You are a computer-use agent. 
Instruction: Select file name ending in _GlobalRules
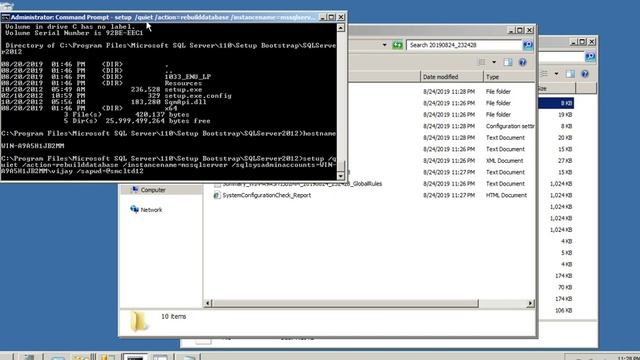[x=302, y=184]
